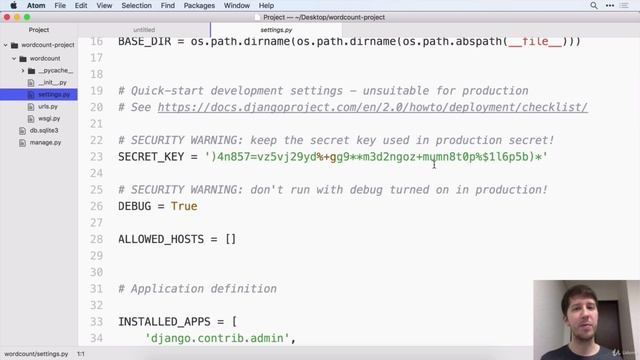Screen dimensions: 640x360
Task: Open the Selection menu
Action: [136, 5]
